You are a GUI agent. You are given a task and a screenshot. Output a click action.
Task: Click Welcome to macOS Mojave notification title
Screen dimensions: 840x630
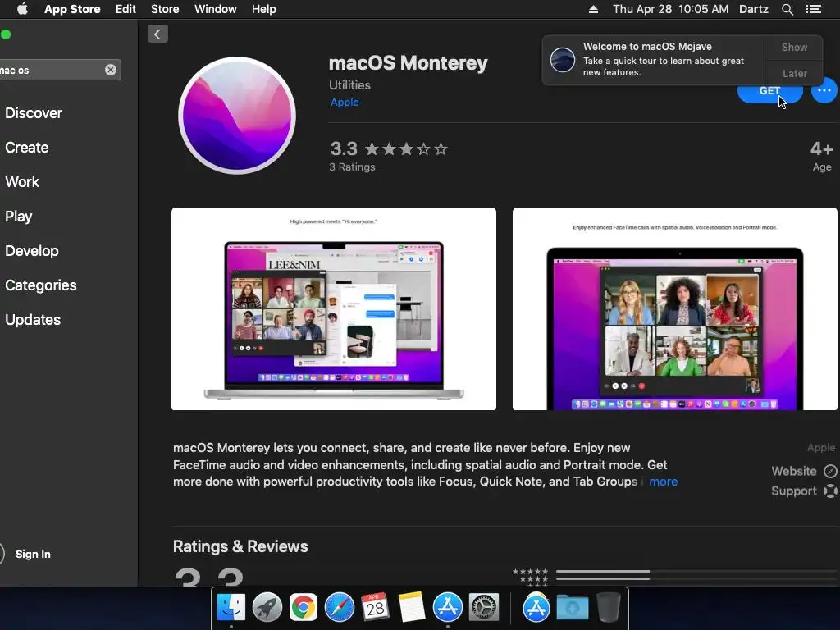(647, 47)
